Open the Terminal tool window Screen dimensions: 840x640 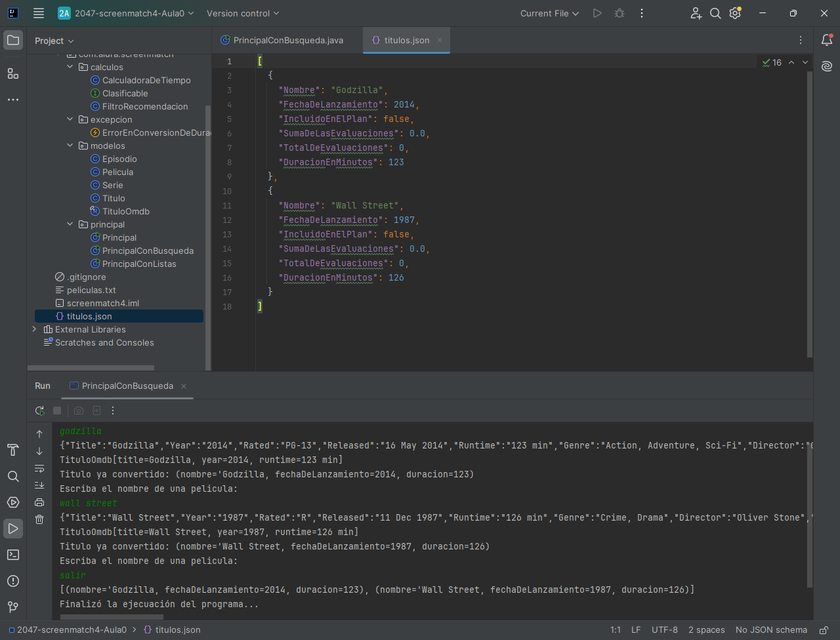(13, 555)
